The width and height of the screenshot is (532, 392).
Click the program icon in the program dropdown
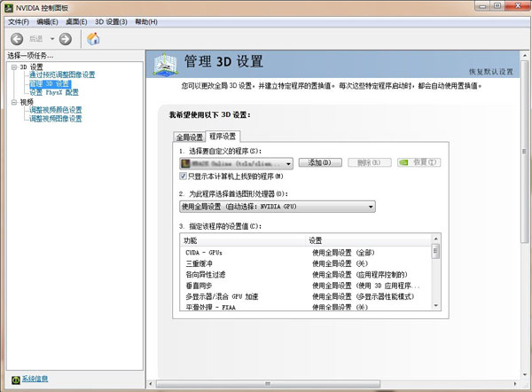(185, 163)
